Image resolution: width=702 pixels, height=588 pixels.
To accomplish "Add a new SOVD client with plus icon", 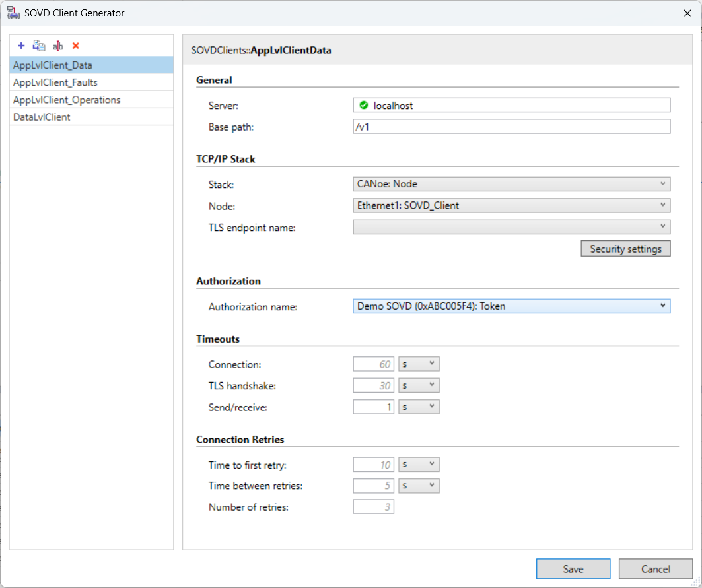I will tap(21, 46).
